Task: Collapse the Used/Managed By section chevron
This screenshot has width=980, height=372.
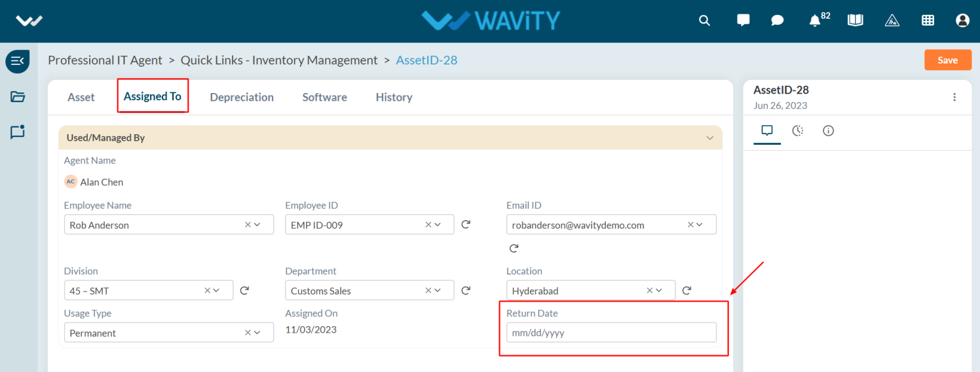Action: pyautogui.click(x=709, y=138)
